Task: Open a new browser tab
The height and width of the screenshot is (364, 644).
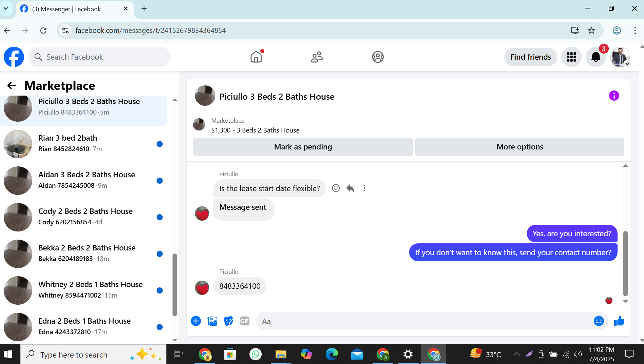Action: (x=144, y=9)
